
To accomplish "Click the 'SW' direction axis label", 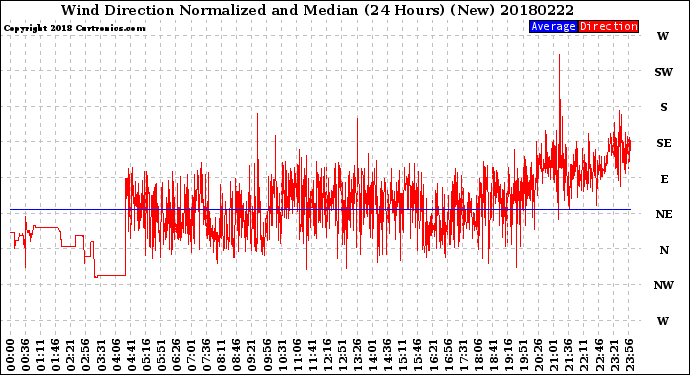I will point(663,72).
